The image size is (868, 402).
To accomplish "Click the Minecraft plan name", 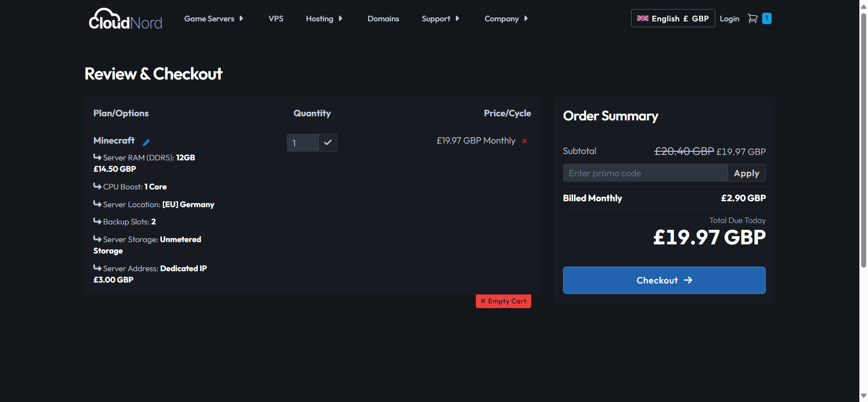I will tap(114, 140).
